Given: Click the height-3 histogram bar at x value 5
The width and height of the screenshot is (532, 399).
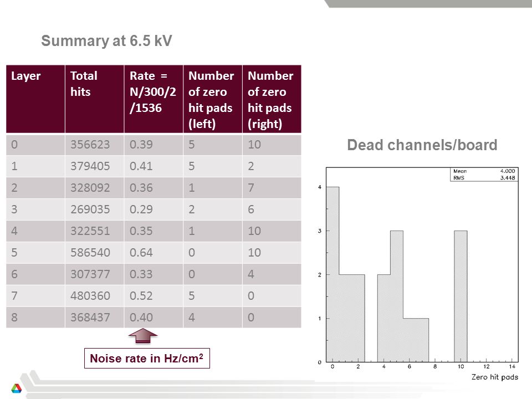Looking at the screenshot, I should tap(397, 296).
